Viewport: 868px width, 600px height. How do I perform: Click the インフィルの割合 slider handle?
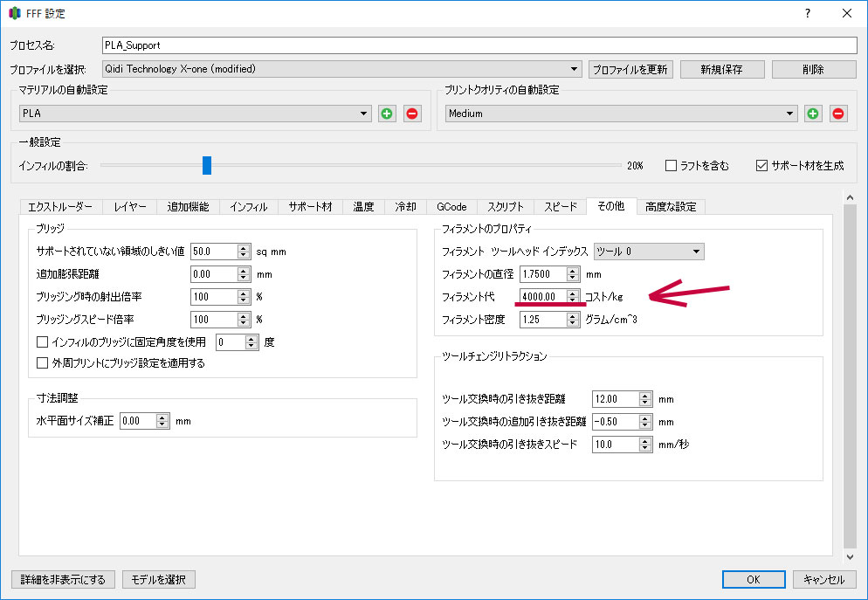[x=207, y=165]
